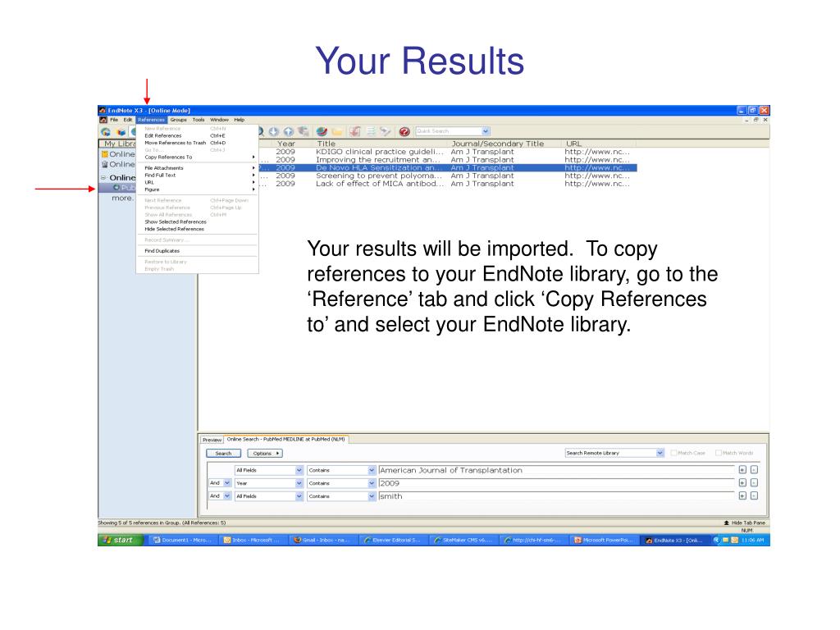Click the EndNote icon left of File menu
Image resolution: width=840 pixels, height=630 pixels.
pyautogui.click(x=103, y=120)
